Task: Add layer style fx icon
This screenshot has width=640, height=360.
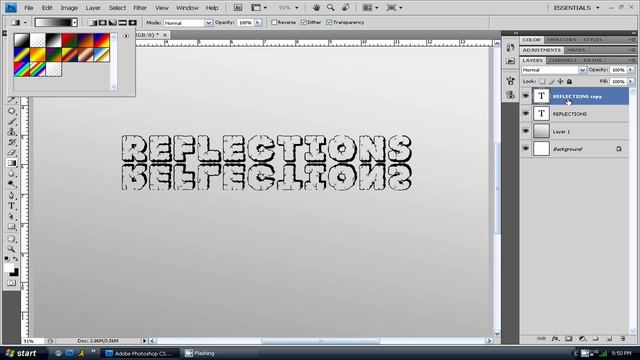Action: [x=555, y=338]
